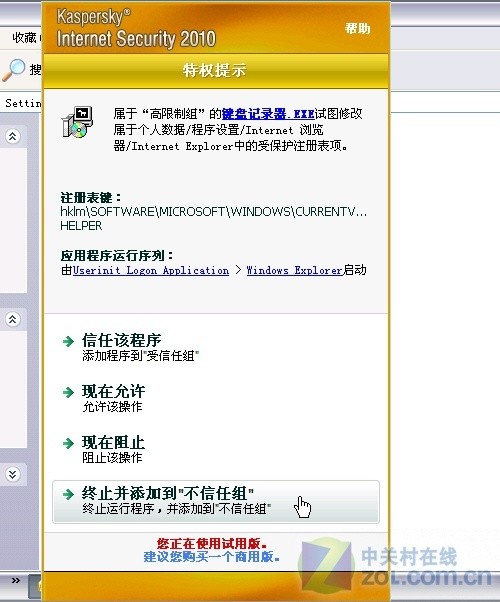This screenshot has height=602, width=500.
Task: Choose 终止并添加到"不信任组" option
Action: point(216,501)
